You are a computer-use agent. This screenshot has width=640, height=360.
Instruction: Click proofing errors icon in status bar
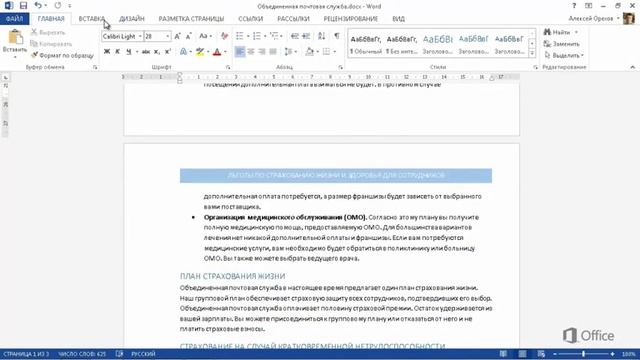pos(119,354)
